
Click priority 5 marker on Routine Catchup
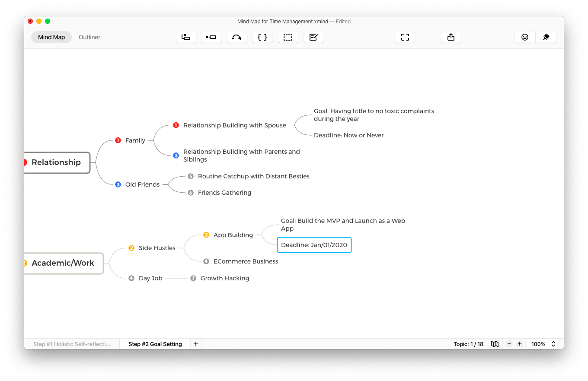click(191, 176)
